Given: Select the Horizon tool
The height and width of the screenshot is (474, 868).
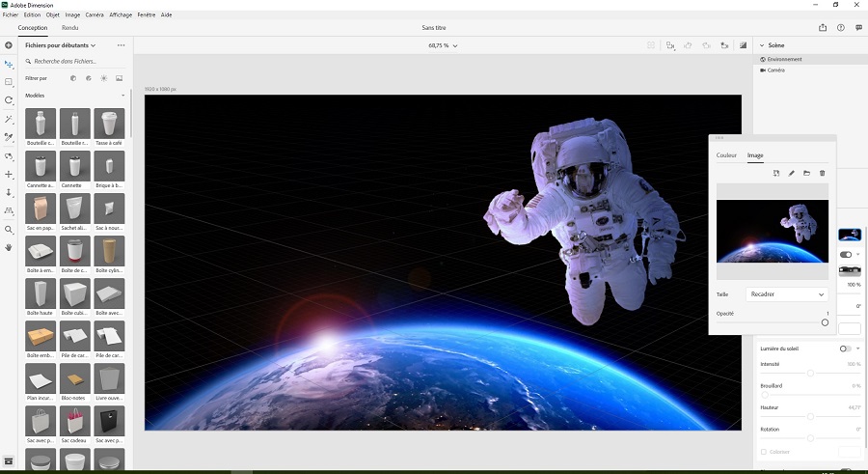Looking at the screenshot, I should coord(9,210).
